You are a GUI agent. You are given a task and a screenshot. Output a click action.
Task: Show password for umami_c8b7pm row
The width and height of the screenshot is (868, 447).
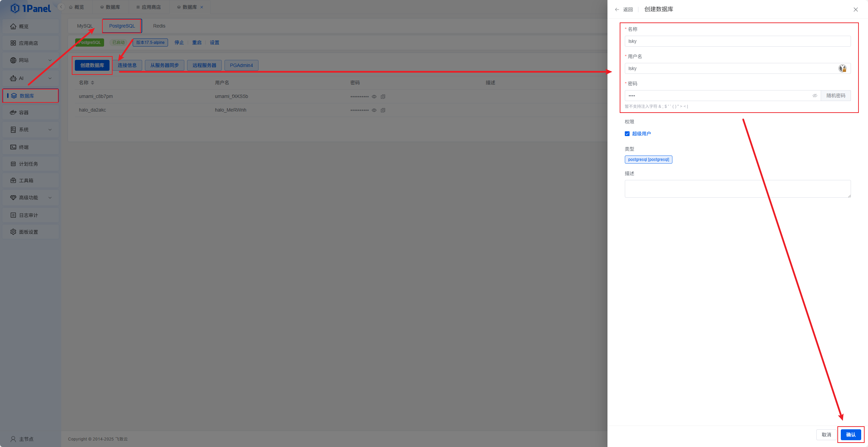374,97
